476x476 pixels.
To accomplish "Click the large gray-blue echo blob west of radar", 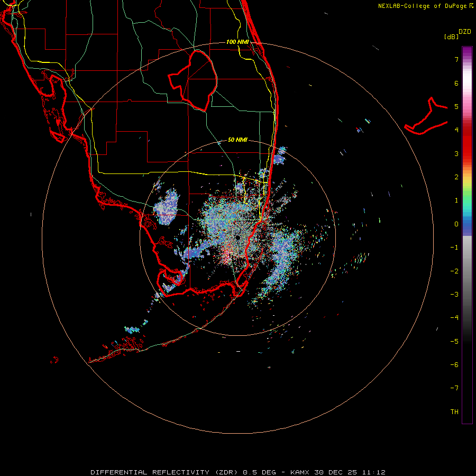I will point(167,207).
